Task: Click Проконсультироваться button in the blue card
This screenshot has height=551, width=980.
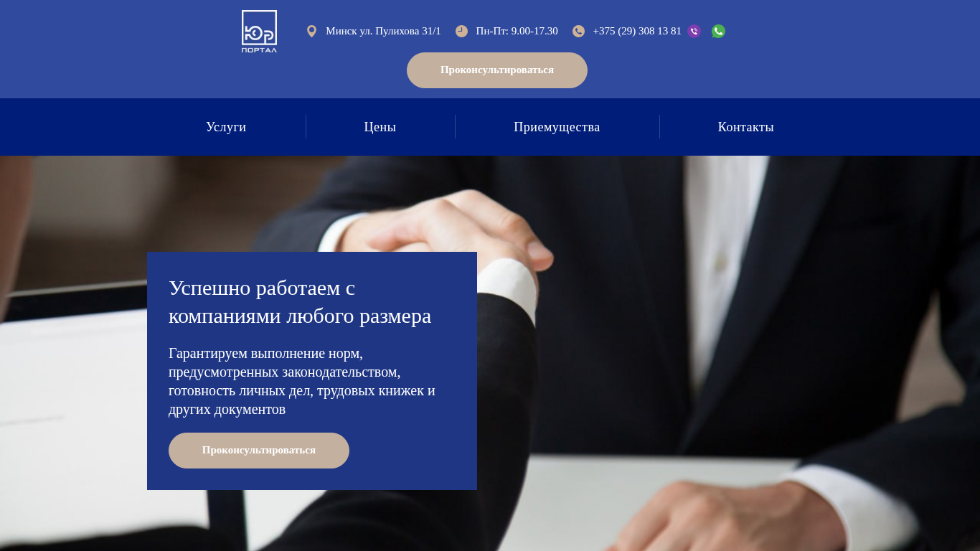Action: [x=259, y=451]
